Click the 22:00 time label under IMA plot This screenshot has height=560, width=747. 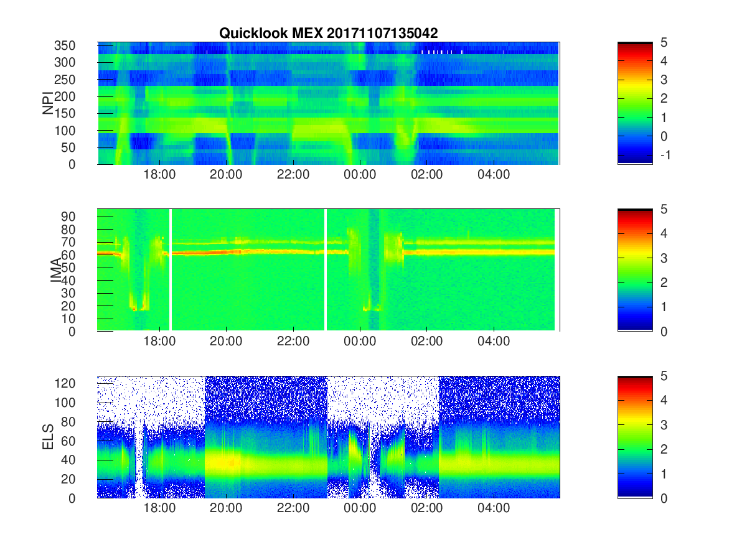pyautogui.click(x=293, y=342)
